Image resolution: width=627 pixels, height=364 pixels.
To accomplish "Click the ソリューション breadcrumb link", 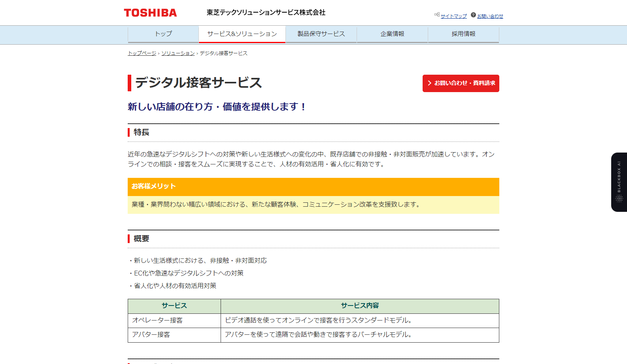I will point(178,53).
